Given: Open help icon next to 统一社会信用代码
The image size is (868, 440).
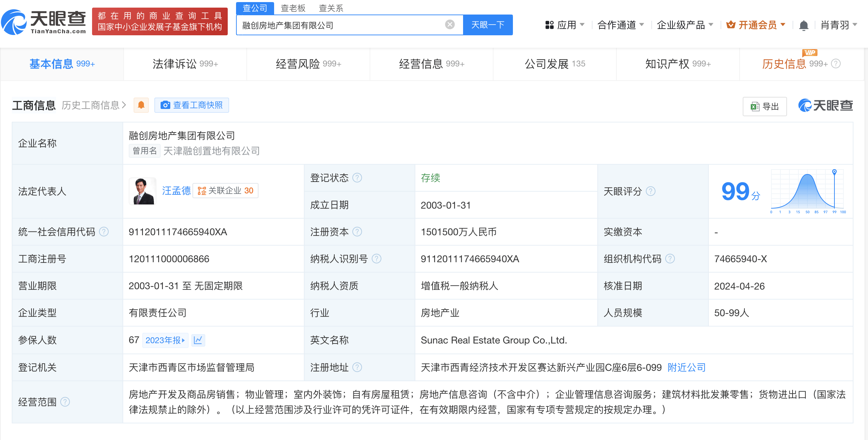Looking at the screenshot, I should pos(104,232).
